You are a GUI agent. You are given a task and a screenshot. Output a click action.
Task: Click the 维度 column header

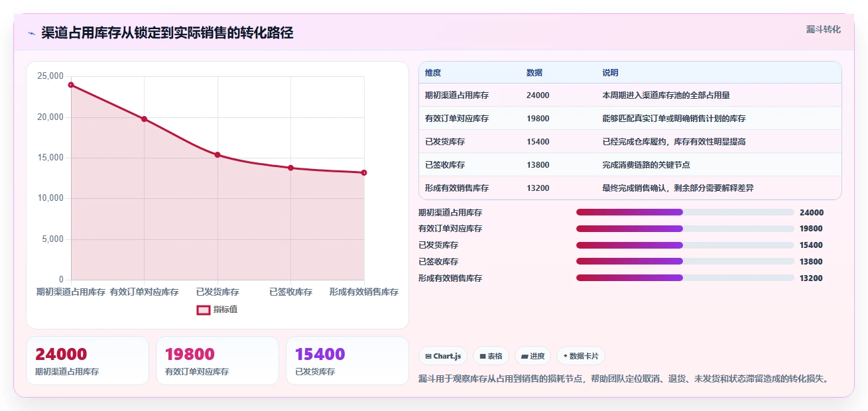[433, 73]
